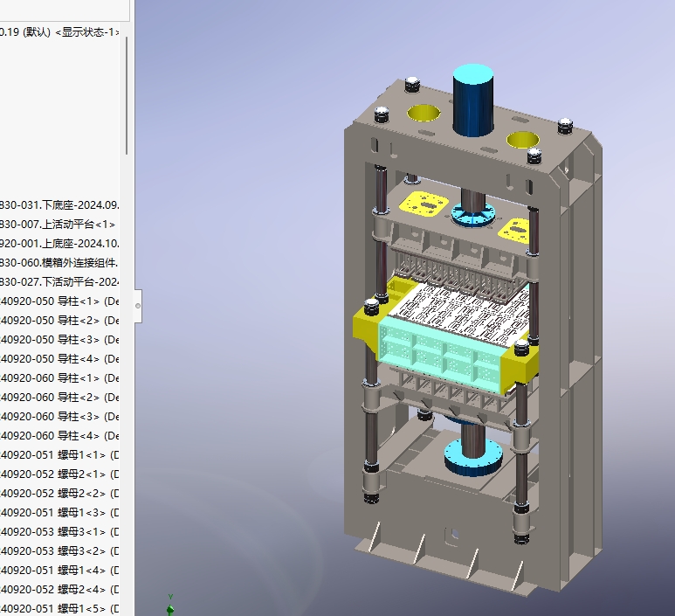Select the top assembly node 显示状态-1
This screenshot has height=616, width=675.
coord(60,32)
